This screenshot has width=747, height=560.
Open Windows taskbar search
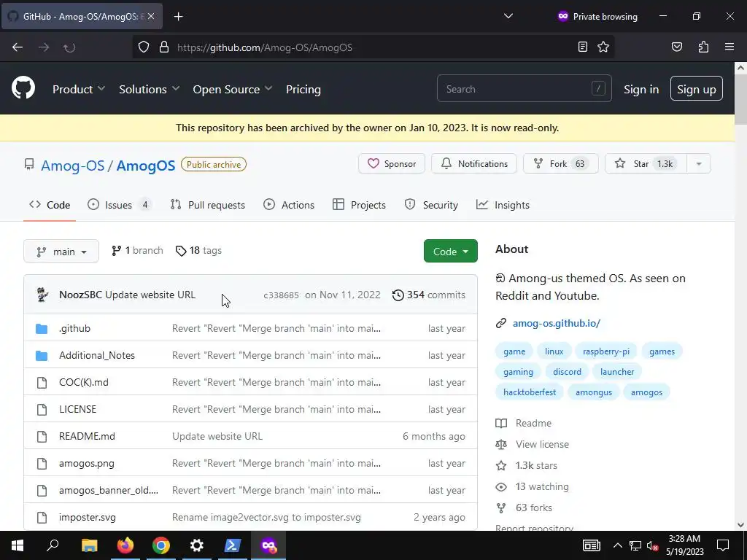[53, 545]
